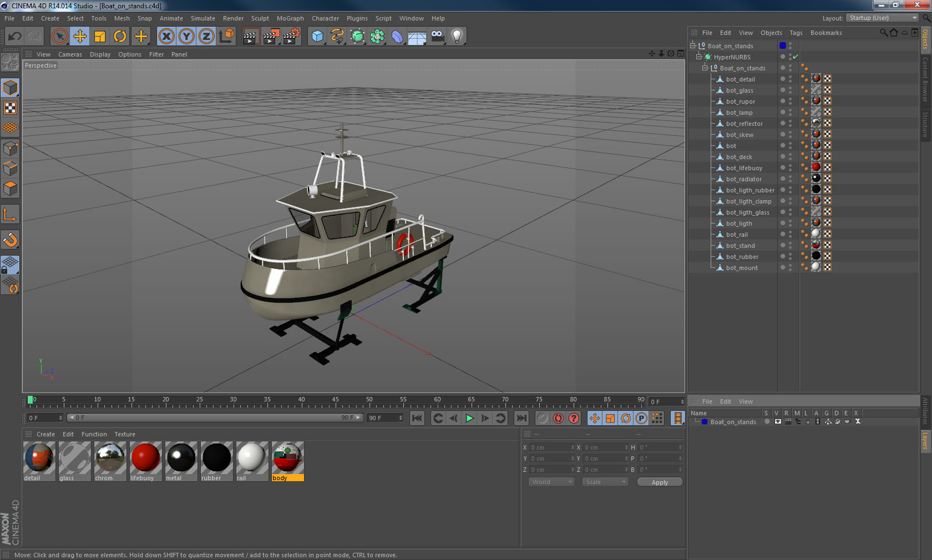
Task: Toggle Z axis lock
Action: coord(206,37)
